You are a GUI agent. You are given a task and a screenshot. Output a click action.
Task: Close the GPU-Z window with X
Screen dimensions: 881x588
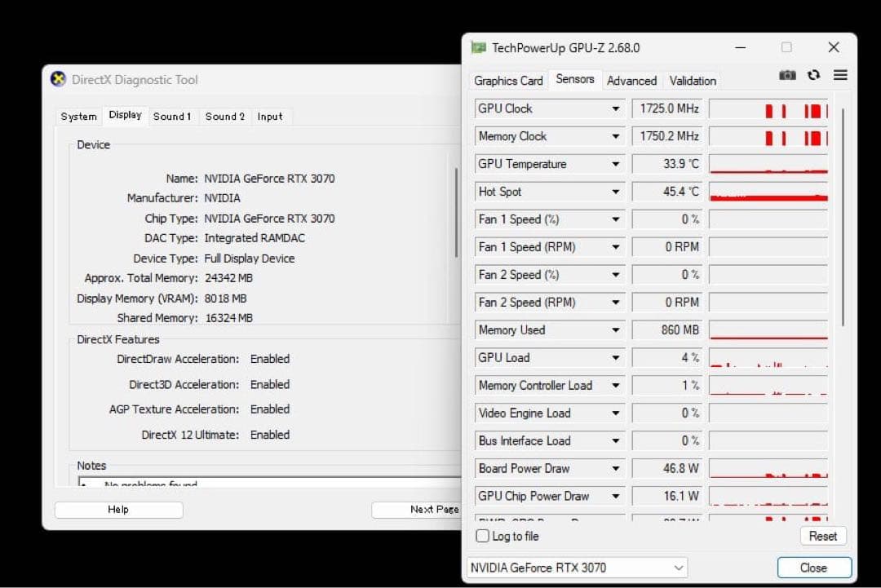coord(834,48)
